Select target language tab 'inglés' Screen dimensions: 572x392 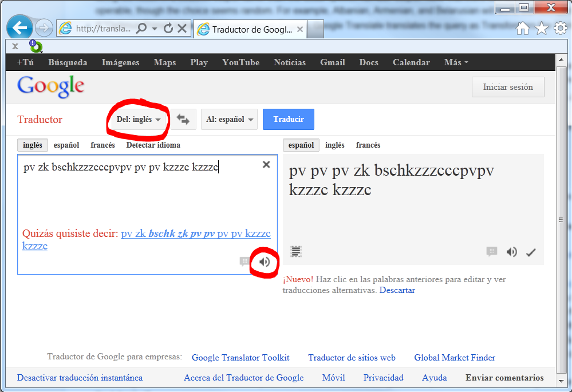[335, 145]
